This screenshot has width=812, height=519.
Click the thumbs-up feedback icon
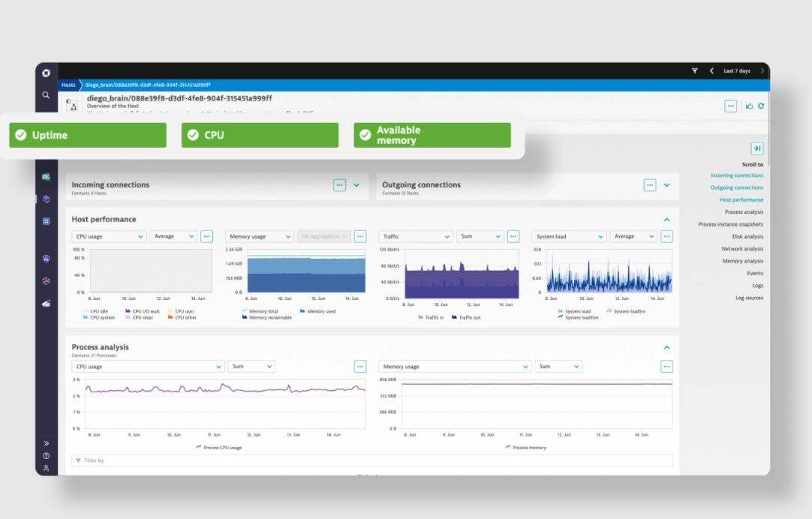(x=748, y=106)
